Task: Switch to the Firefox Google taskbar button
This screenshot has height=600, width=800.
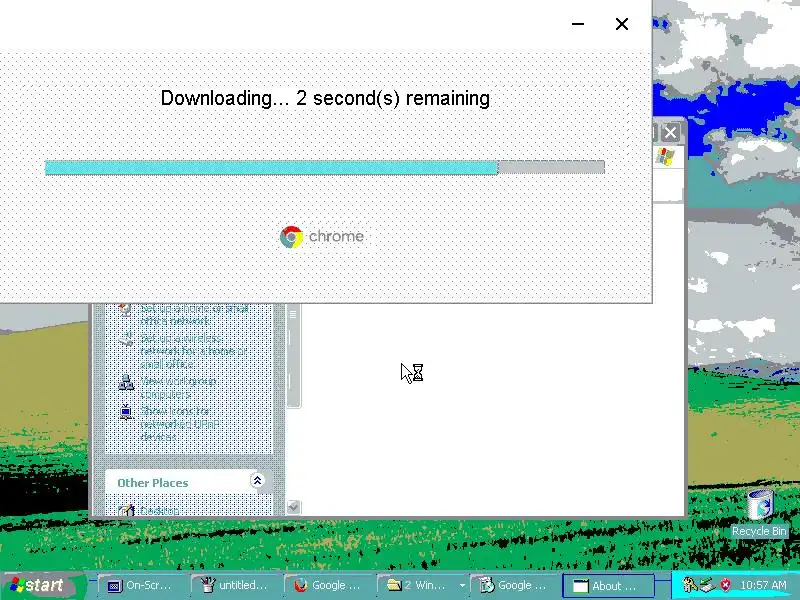Action: pos(329,586)
